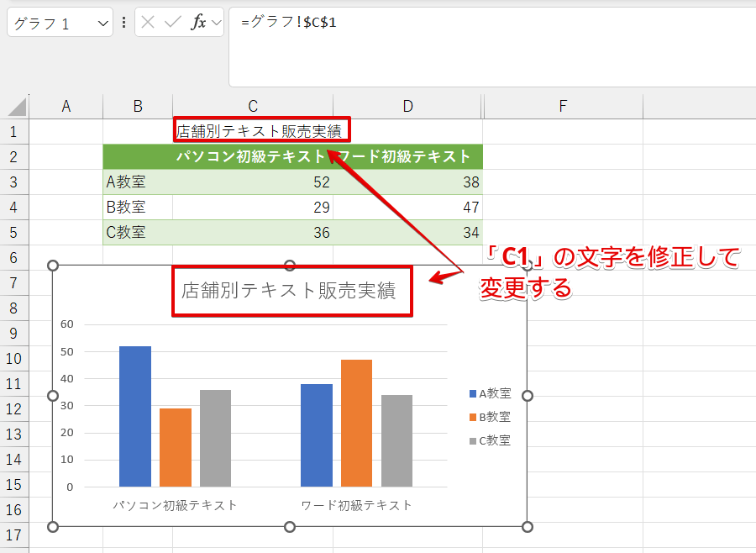756x553 pixels.
Task: Click the Cancel (X) formula icon
Action: pyautogui.click(x=148, y=22)
